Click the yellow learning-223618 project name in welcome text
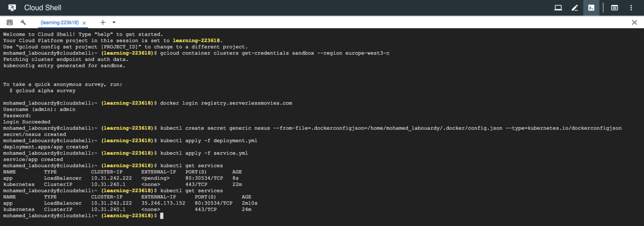The image size is (644, 226). click(x=196, y=41)
